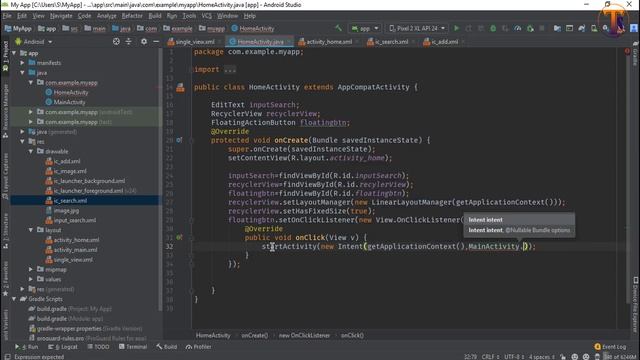Toggle Device File Explorer side panel
The image size is (640, 360).
(x=636, y=305)
